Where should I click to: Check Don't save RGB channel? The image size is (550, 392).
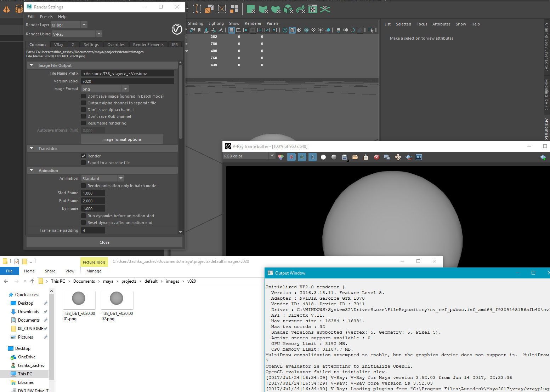point(84,116)
